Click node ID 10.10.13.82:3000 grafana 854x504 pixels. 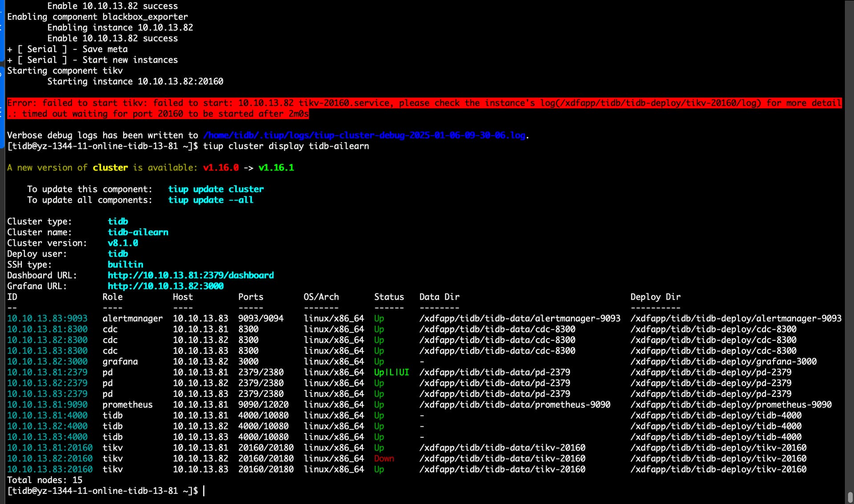(47, 361)
